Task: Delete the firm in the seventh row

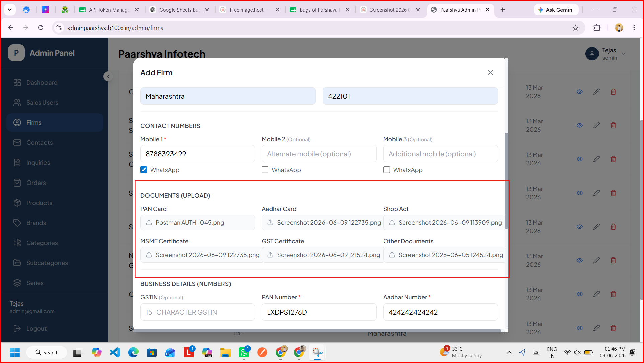Action: (613, 294)
